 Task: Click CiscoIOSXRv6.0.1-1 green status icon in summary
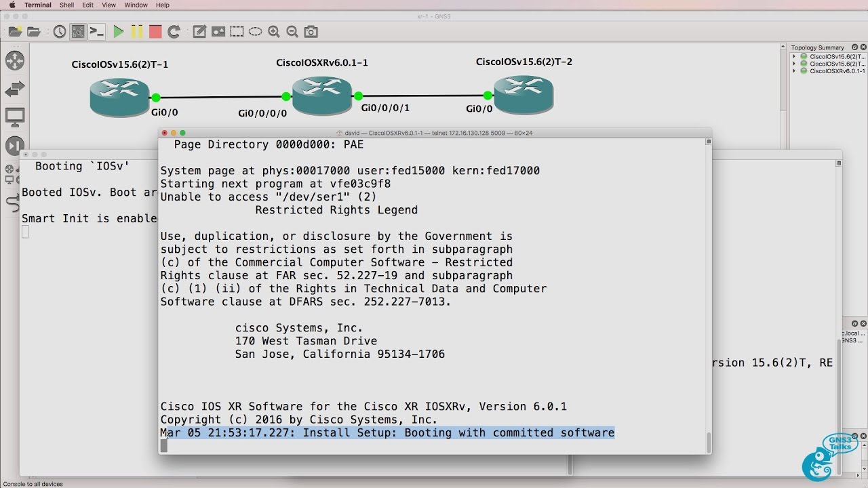pyautogui.click(x=804, y=70)
